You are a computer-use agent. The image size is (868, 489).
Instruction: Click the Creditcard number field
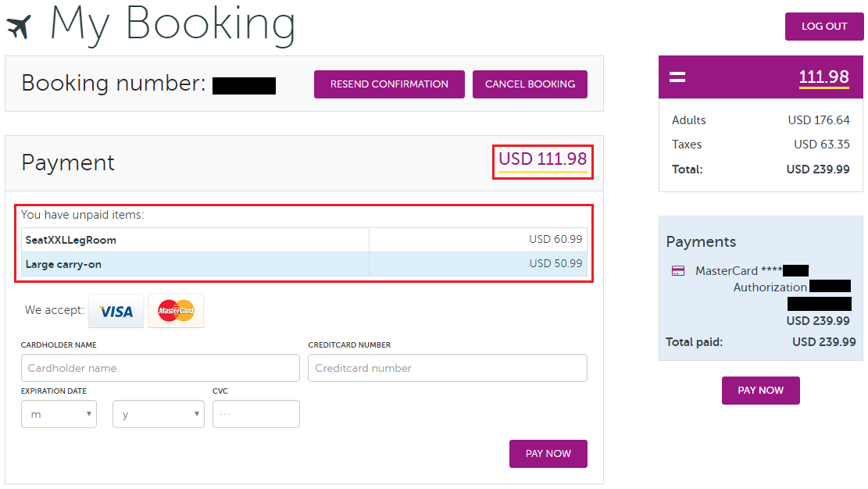coord(447,368)
